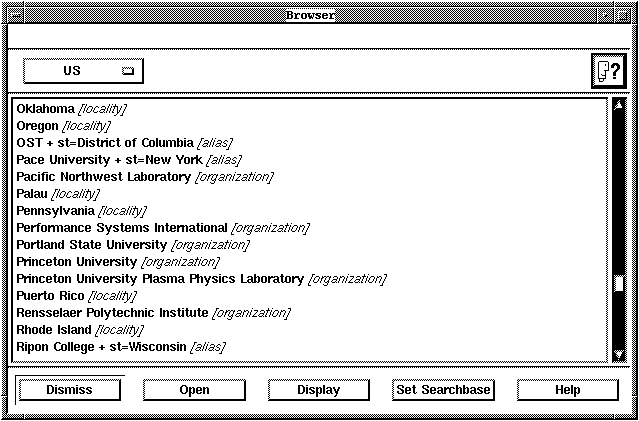Click the Set Searchbase button
Image resolution: width=639 pixels, height=421 pixels.
[443, 390]
